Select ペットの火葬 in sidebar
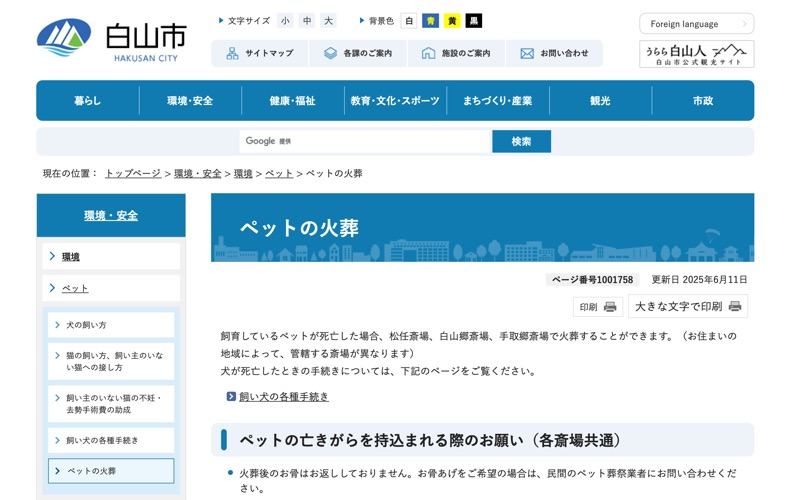The height and width of the screenshot is (500, 800). [x=111, y=471]
